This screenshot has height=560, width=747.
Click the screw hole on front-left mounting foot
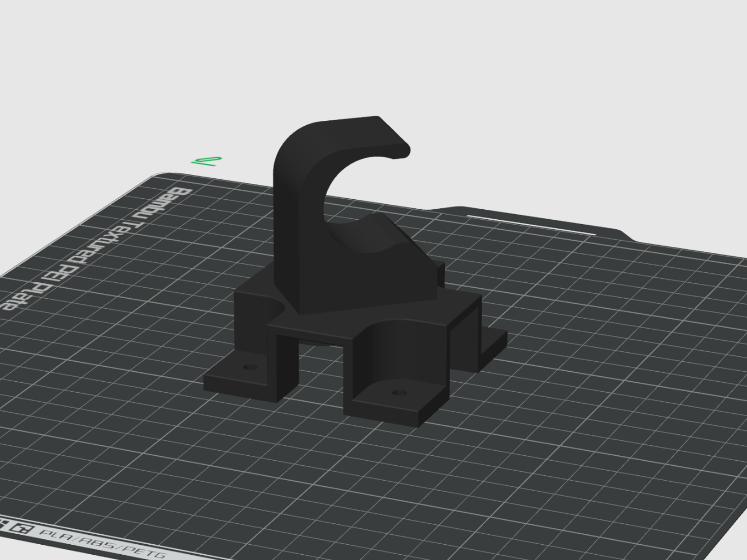coord(250,367)
